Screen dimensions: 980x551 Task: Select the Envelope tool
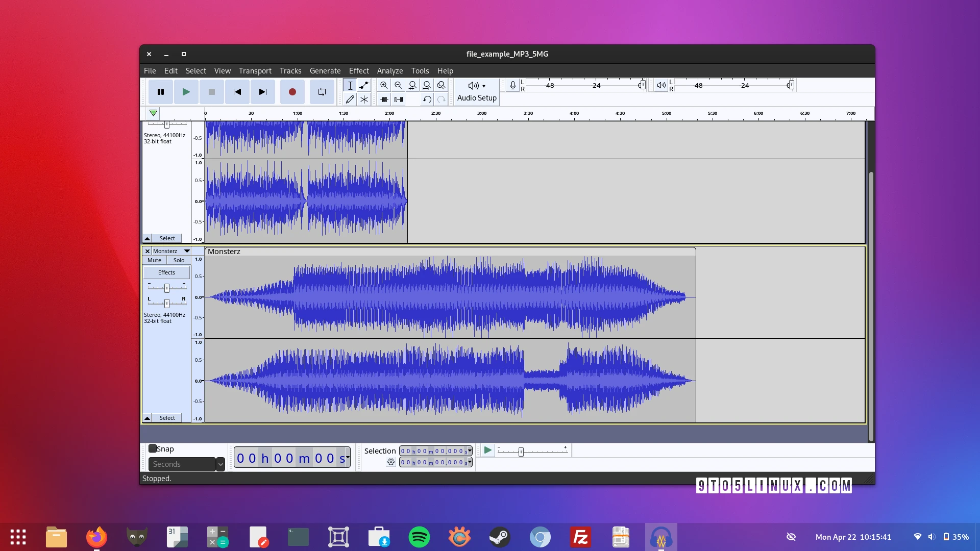coord(364,85)
